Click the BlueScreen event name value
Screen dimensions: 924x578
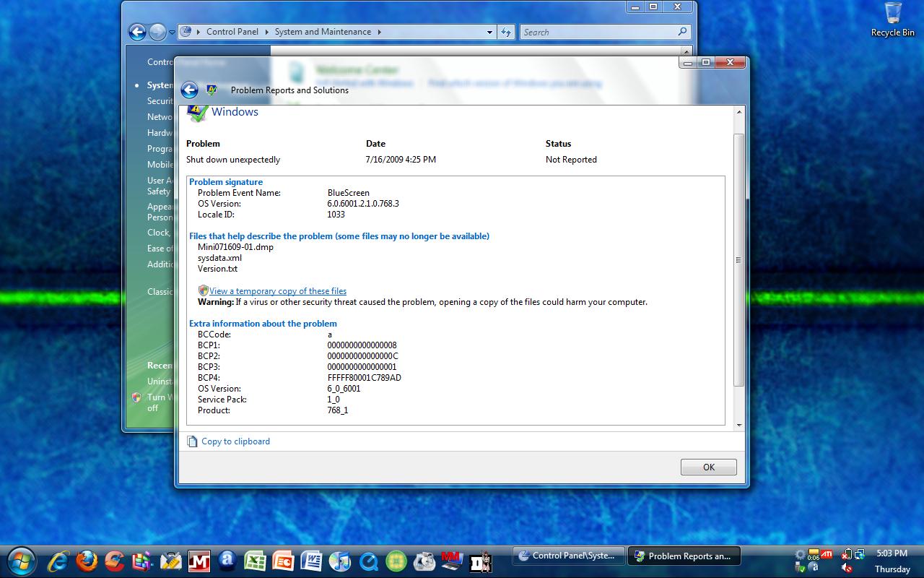348,193
